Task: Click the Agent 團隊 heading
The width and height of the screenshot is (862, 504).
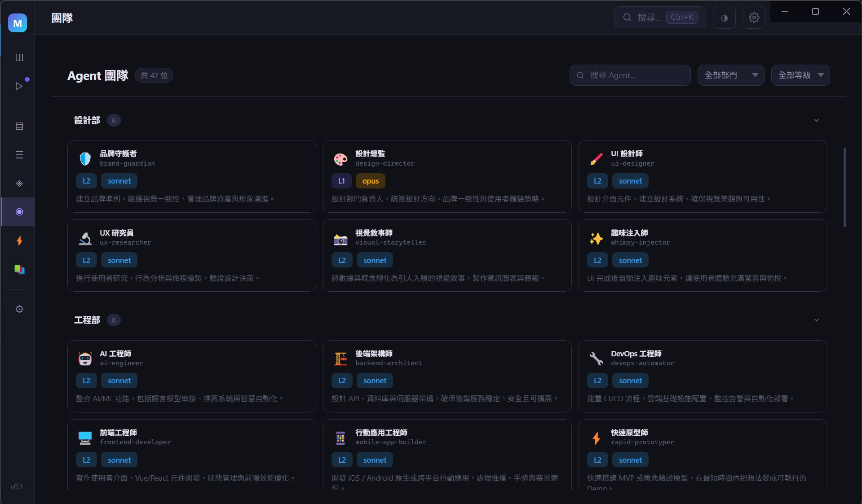Action: pyautogui.click(x=98, y=75)
